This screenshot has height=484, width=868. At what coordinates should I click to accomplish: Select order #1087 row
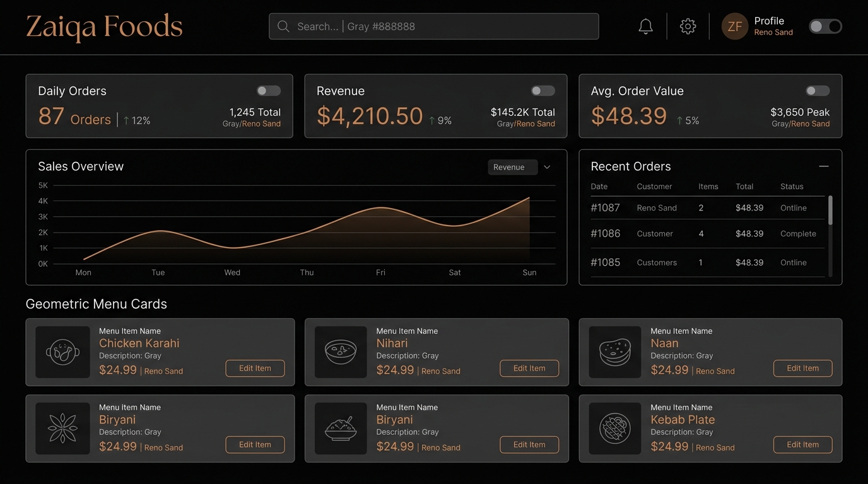pos(707,208)
